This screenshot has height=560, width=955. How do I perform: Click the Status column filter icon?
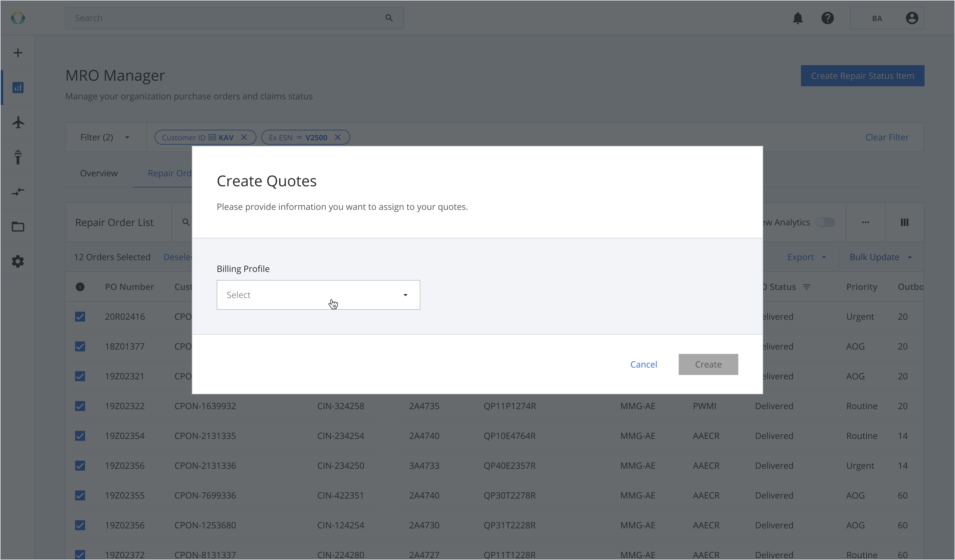pyautogui.click(x=807, y=287)
